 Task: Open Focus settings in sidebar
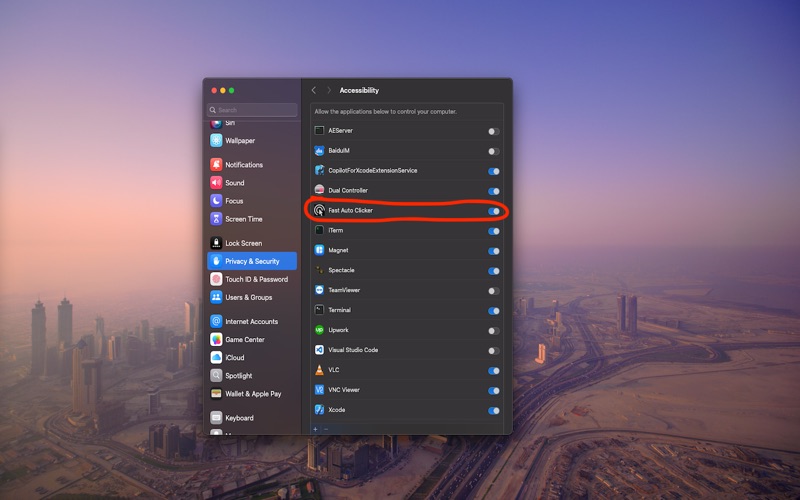252,201
